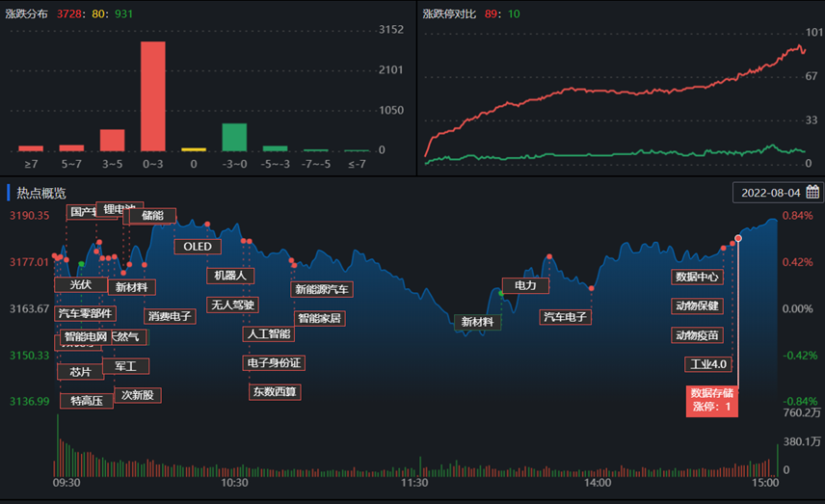Choose the 东数西算 hotspot tag
This screenshot has height=504, width=825.
click(275, 392)
